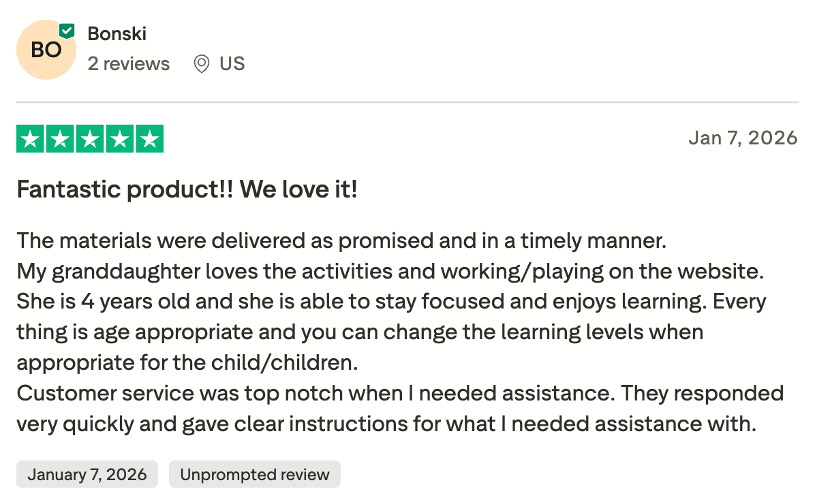This screenshot has height=504, width=815.
Task: Click the green verified checkmark badge
Action: 67,31
